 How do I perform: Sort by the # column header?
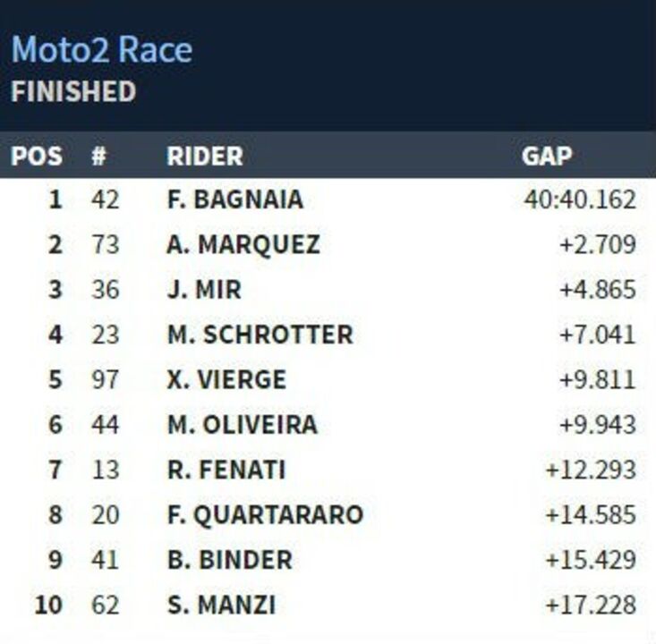click(99, 156)
